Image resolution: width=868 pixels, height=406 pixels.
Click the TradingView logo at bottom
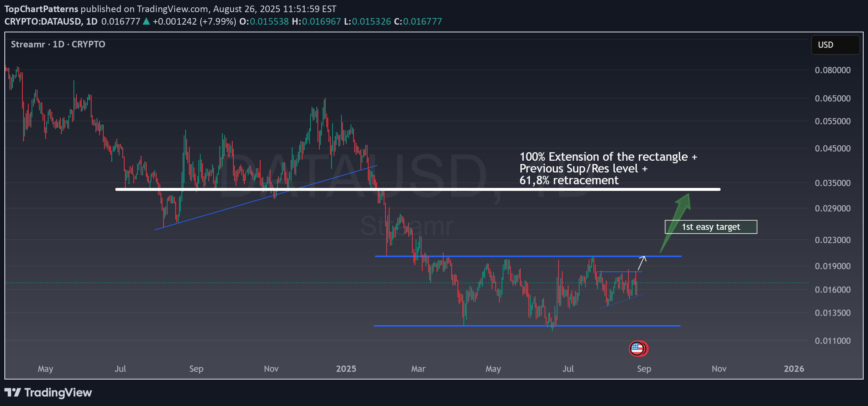click(x=48, y=393)
